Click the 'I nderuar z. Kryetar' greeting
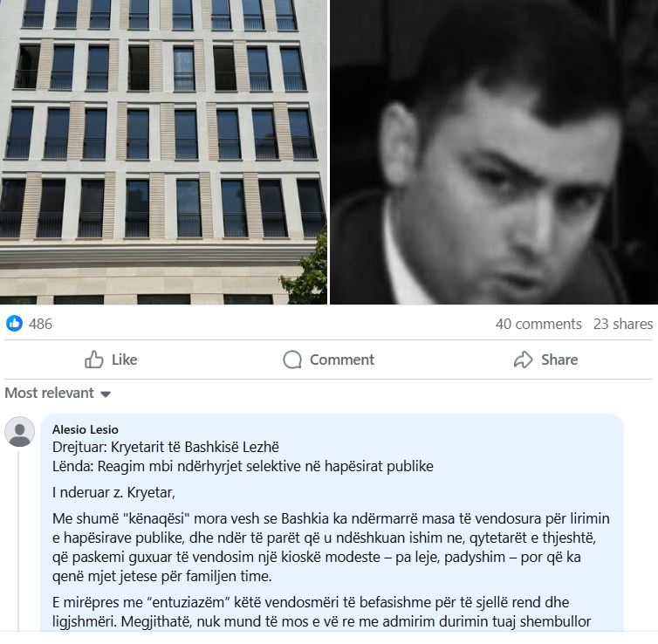 [x=113, y=492]
